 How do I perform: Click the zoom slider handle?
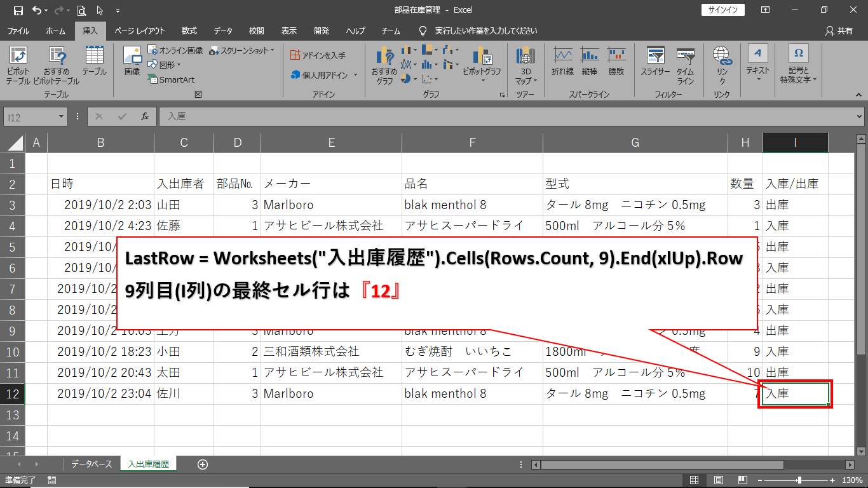(x=799, y=480)
